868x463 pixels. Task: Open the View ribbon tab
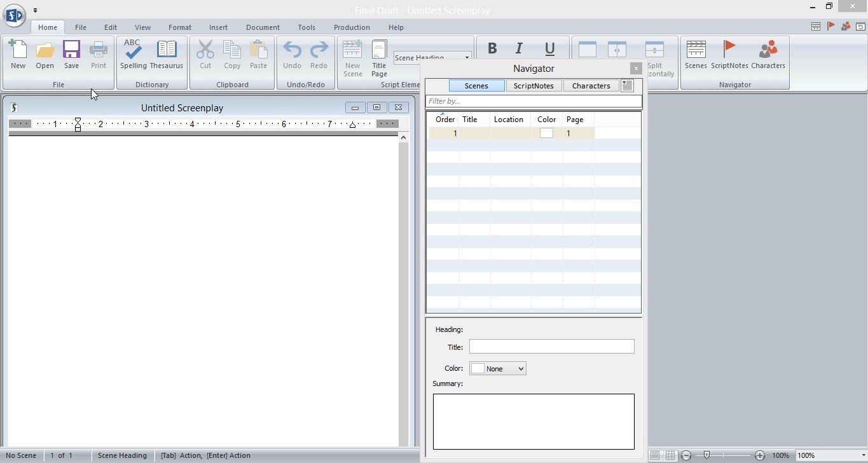(143, 27)
